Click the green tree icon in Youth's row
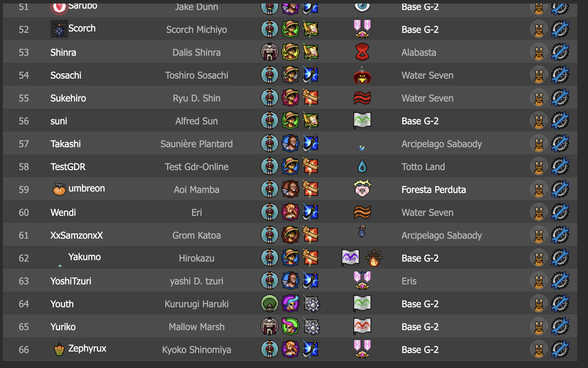588x368 pixels. (270, 304)
